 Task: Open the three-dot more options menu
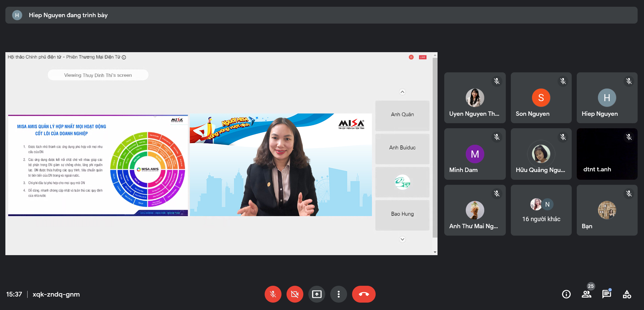point(339,294)
